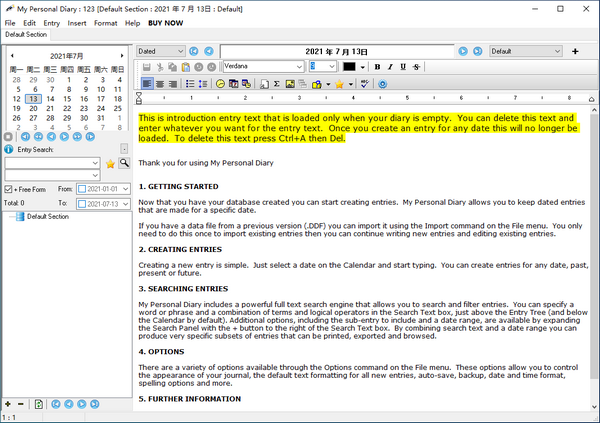Click BUY NOW in menu bar
This screenshot has width=600, height=423.
pos(165,22)
